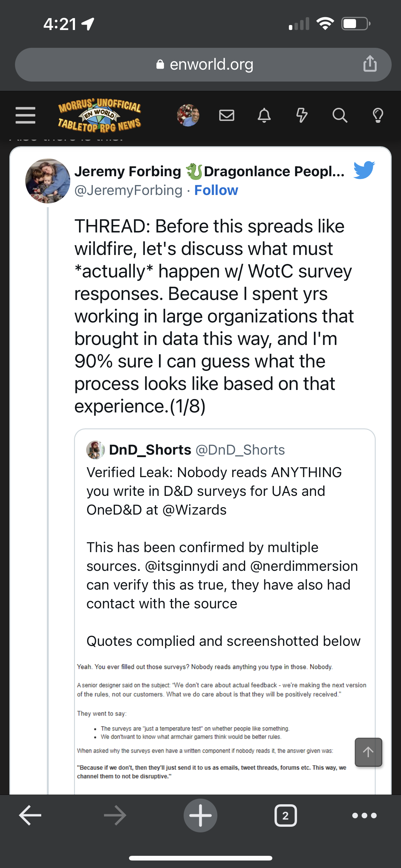Follow Jeremy Forbing on Twitter

click(x=216, y=190)
